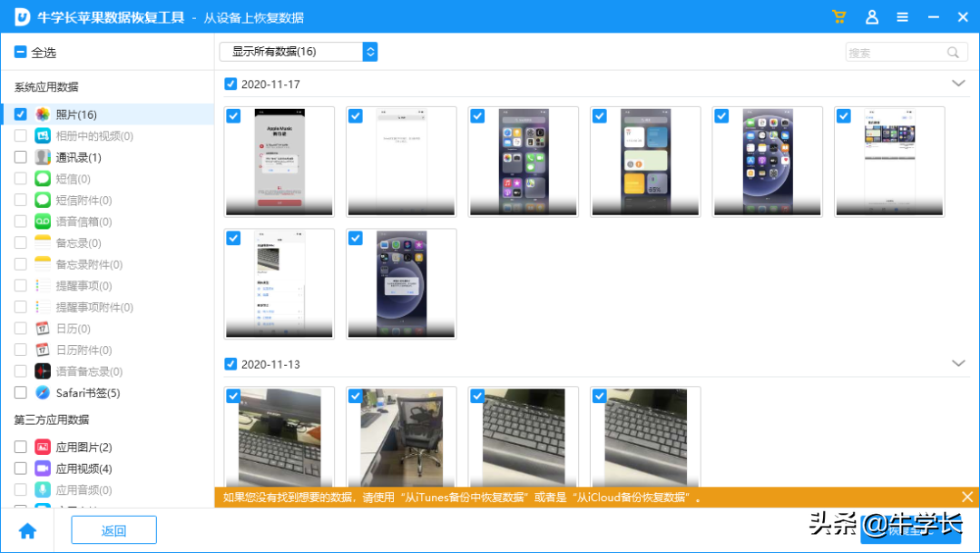Check the 应用视频(4) checkbox
The height and width of the screenshot is (553, 980).
click(21, 468)
